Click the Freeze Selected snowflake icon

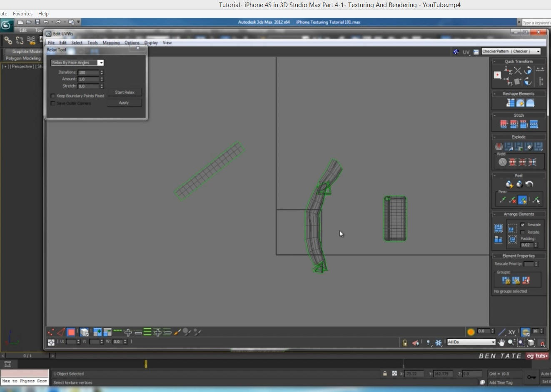[x=439, y=342]
